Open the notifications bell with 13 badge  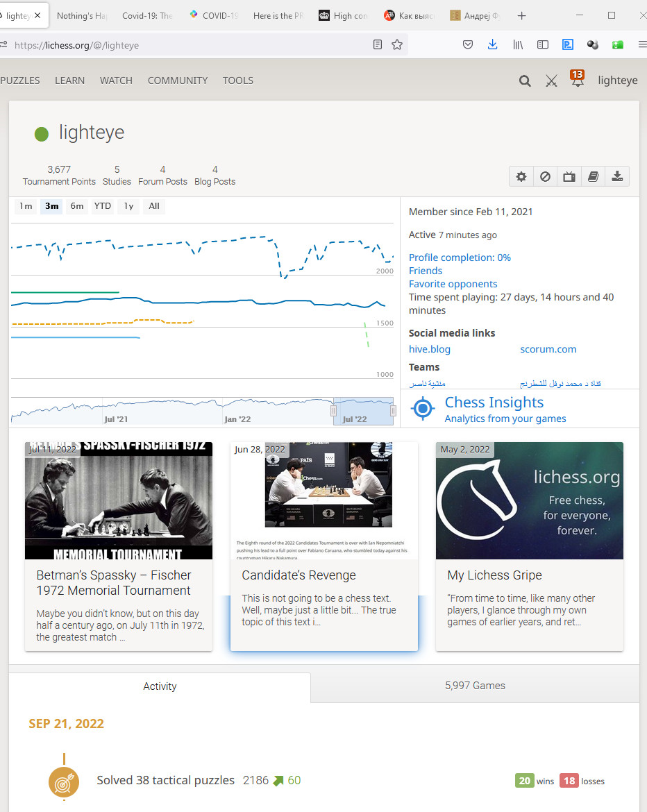tap(577, 78)
